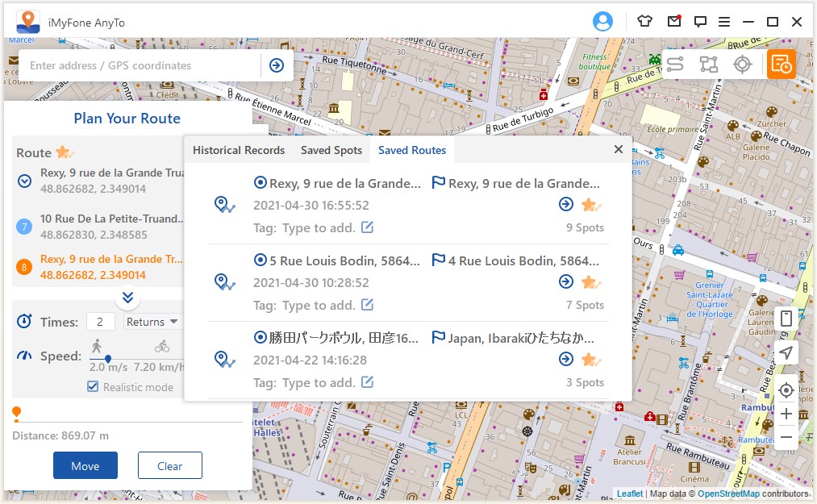Toggle favorite star on 7 Spots route
Image resolution: width=817 pixels, height=504 pixels.
[591, 282]
